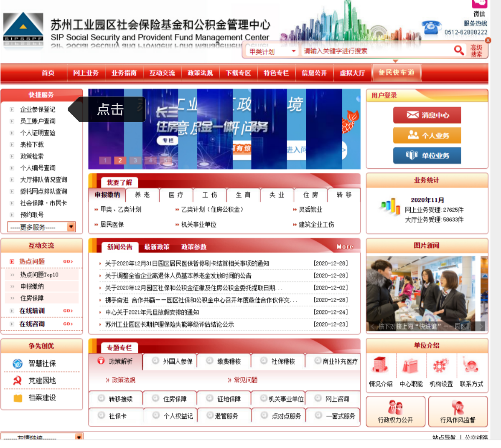Image resolution: width=501 pixels, height=448 pixels.
Task: Open 甲类计划 search category dropdown
Action: [272, 51]
